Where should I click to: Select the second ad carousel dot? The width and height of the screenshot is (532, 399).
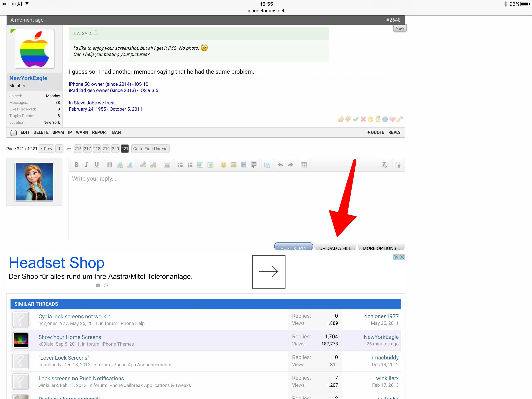tap(106, 285)
